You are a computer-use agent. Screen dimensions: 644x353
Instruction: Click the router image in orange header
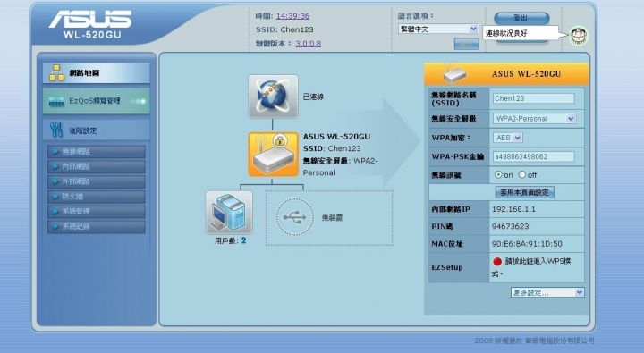(x=454, y=74)
